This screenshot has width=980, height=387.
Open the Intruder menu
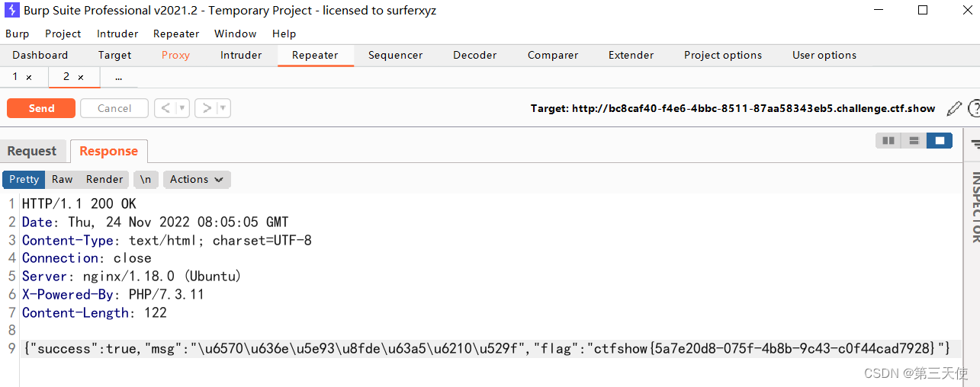117,34
